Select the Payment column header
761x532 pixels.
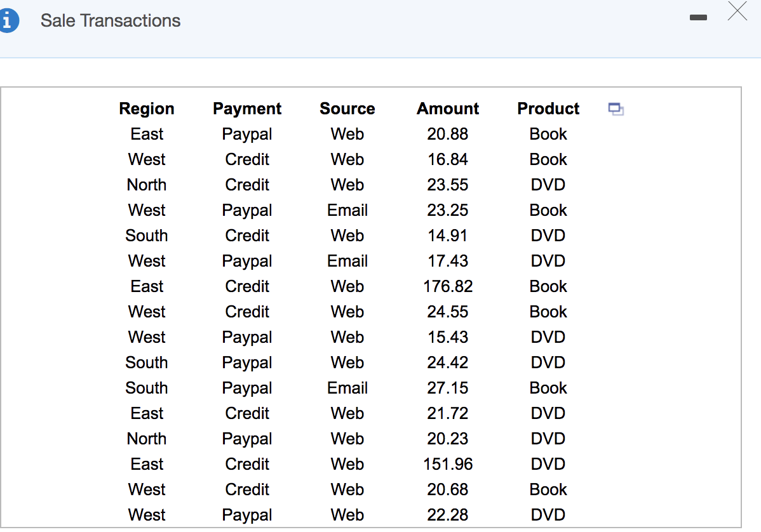click(x=247, y=109)
